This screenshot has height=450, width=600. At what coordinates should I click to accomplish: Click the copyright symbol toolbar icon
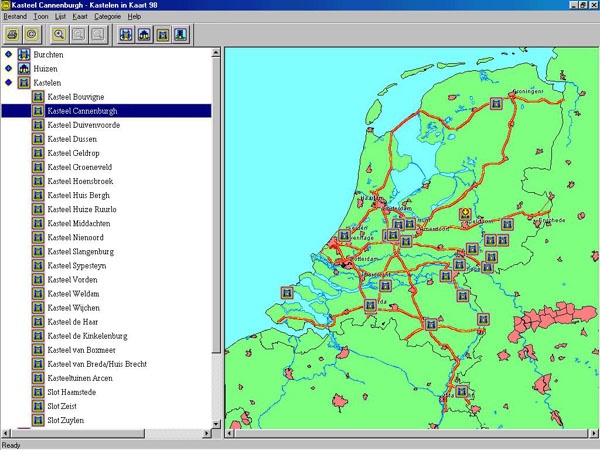pyautogui.click(x=31, y=34)
